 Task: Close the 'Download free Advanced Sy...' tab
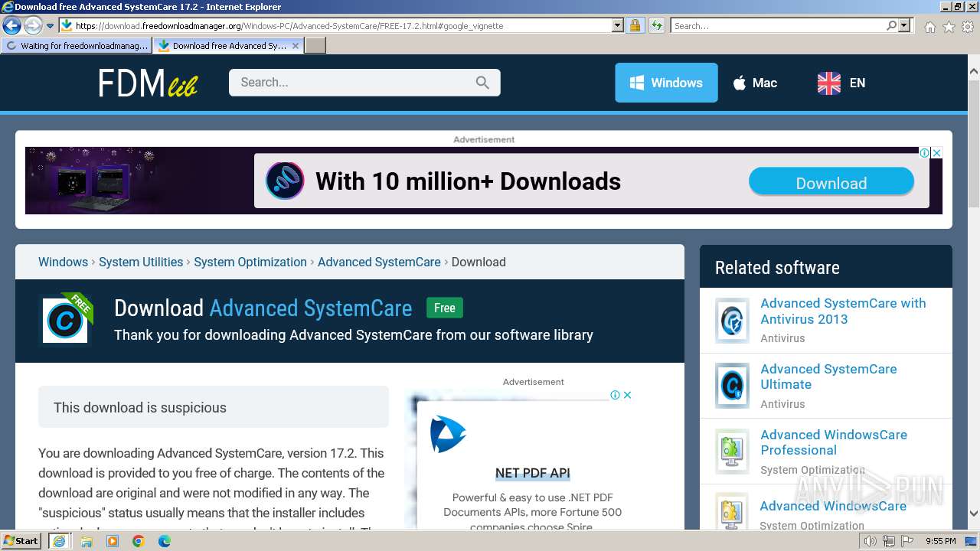coord(296,46)
